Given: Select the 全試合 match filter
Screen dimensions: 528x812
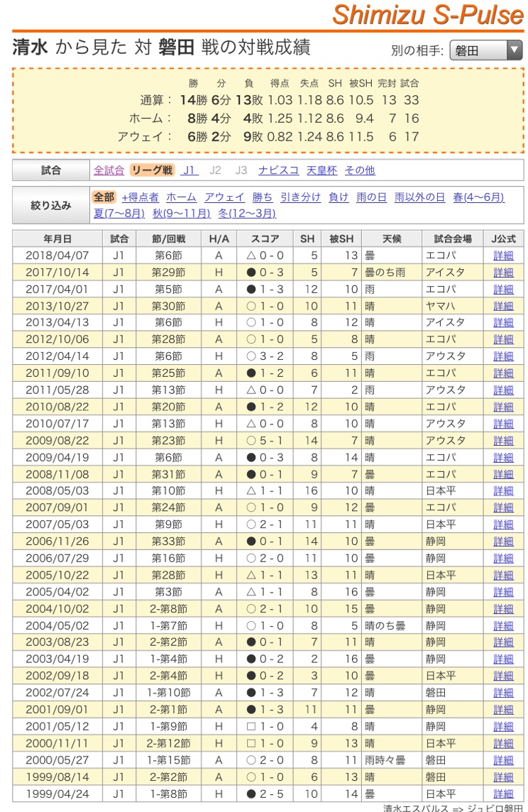Looking at the screenshot, I should pos(109,170).
